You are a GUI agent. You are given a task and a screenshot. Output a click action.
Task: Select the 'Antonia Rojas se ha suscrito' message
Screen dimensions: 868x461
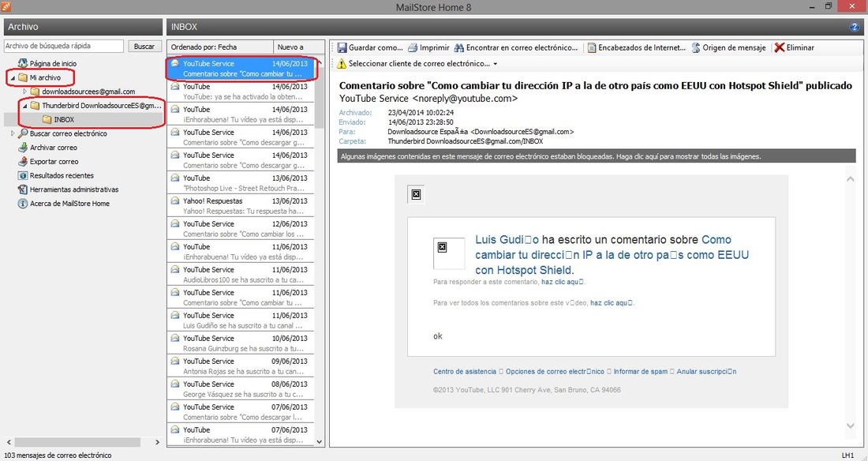(x=241, y=365)
